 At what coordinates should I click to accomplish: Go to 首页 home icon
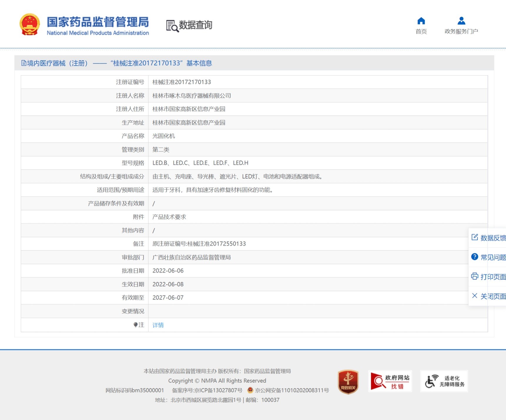[421, 21]
